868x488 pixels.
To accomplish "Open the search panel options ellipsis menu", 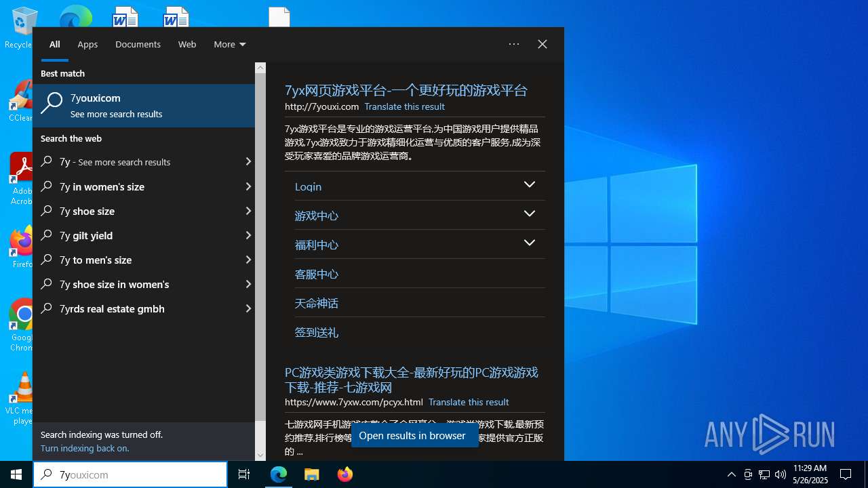I will tap(514, 44).
